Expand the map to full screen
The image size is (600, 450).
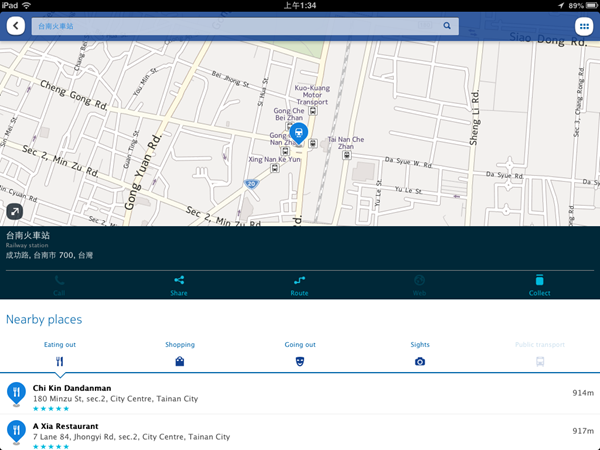(x=15, y=212)
